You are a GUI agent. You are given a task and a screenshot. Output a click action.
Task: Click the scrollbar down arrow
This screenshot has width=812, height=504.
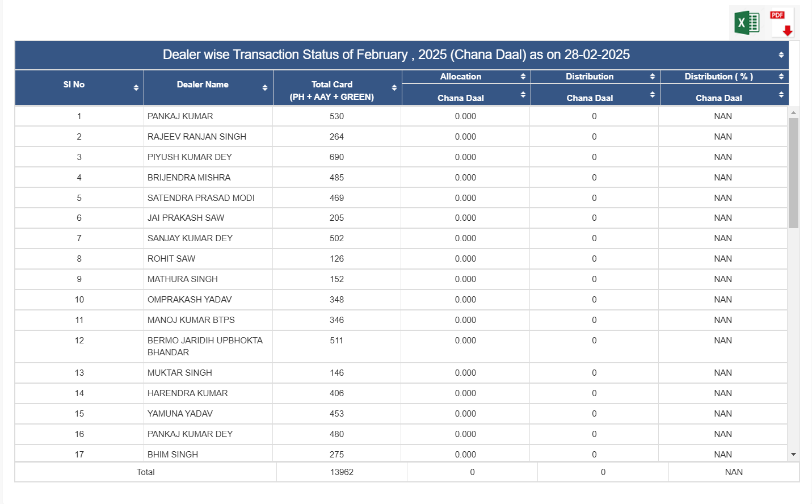point(793,454)
